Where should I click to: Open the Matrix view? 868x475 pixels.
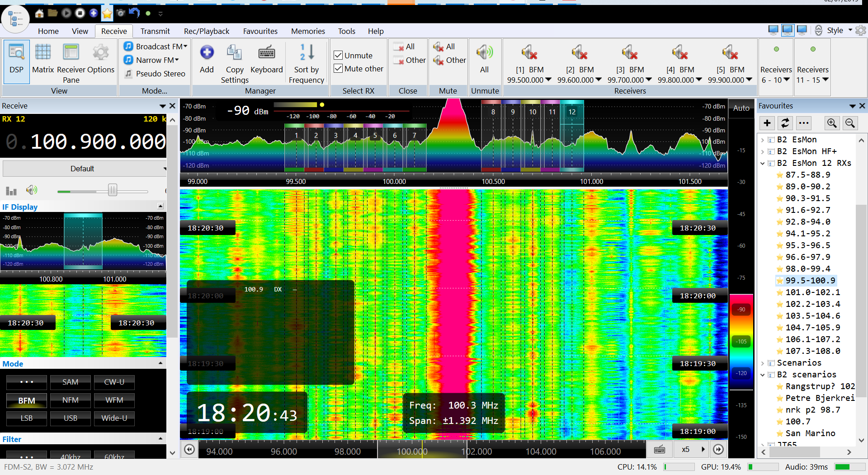tap(43, 62)
